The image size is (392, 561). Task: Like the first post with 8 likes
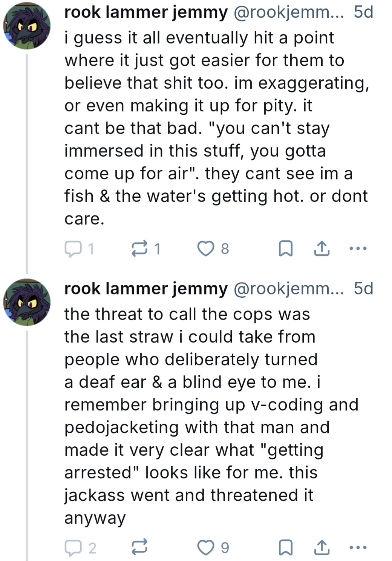206,249
